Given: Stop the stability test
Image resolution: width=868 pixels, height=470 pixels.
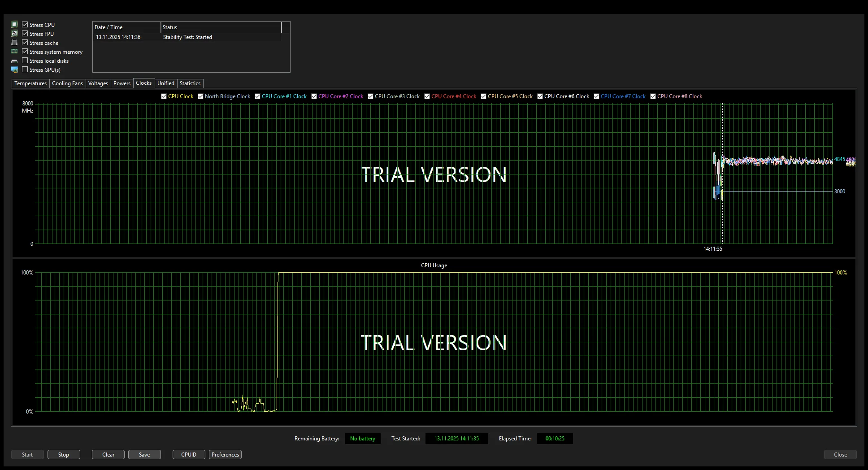Looking at the screenshot, I should point(64,455).
